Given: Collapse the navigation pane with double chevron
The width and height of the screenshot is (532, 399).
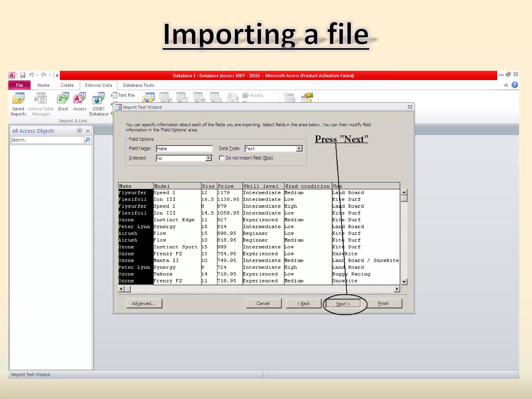Looking at the screenshot, I should 88,131.
